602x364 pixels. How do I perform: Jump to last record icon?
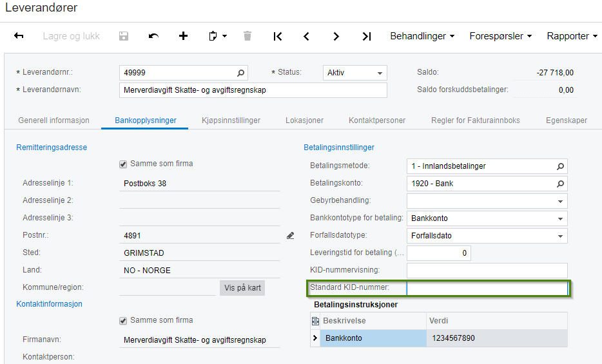[367, 37]
